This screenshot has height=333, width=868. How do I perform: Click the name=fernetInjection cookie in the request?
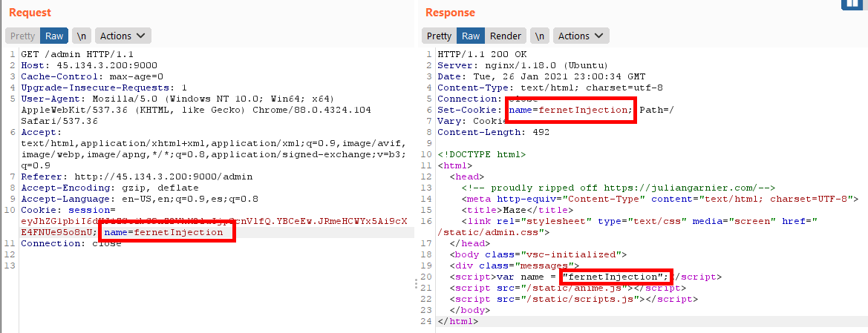coord(164,232)
